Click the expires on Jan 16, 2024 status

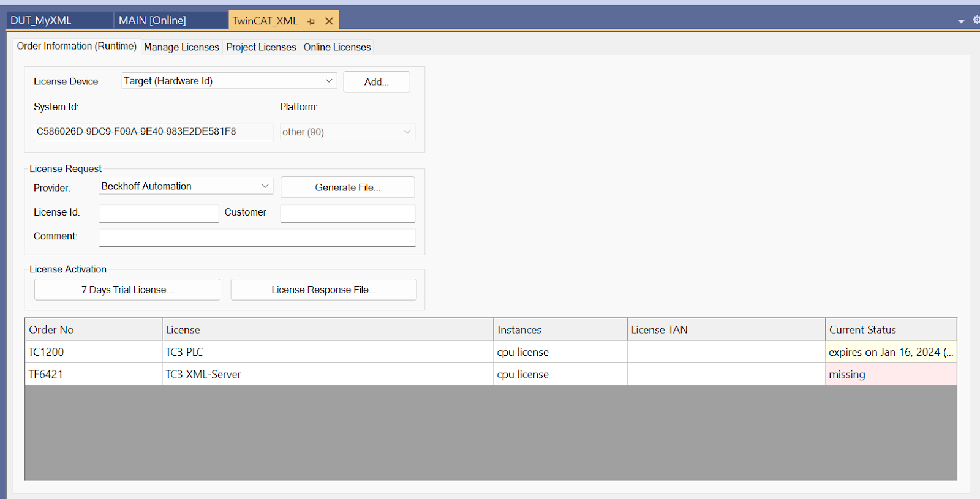pos(891,352)
